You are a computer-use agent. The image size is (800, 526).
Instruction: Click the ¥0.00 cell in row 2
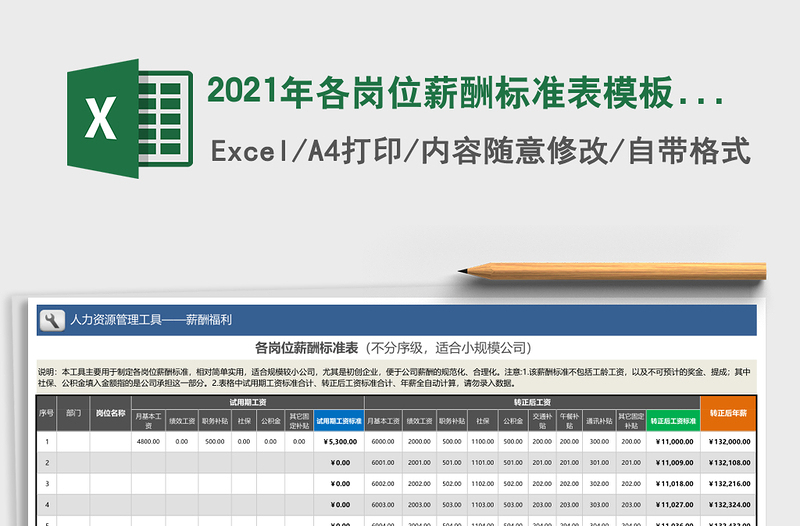click(x=339, y=463)
